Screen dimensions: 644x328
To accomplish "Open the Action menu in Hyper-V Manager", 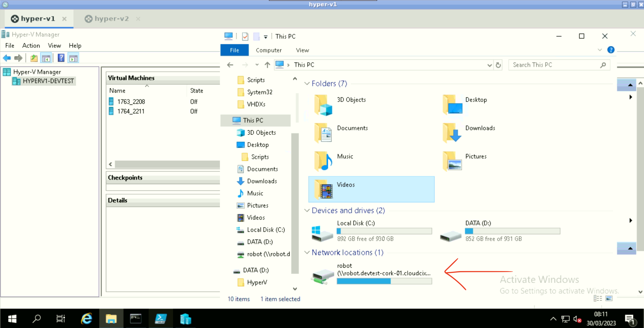I will [x=31, y=45].
